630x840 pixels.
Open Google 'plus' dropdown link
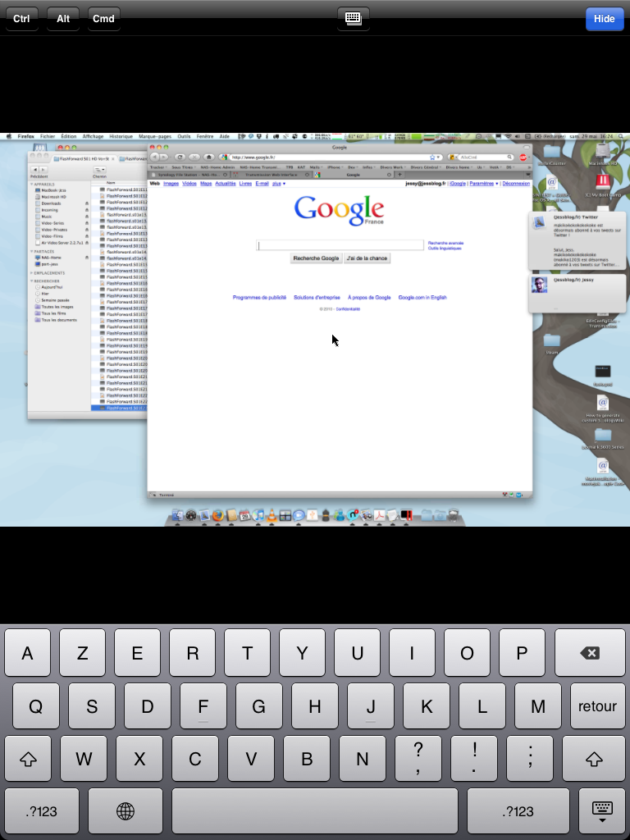point(279,183)
